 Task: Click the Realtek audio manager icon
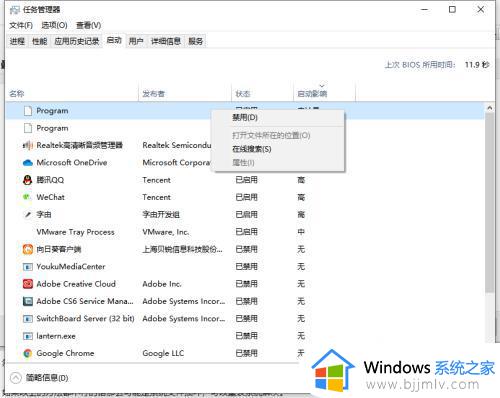28,145
